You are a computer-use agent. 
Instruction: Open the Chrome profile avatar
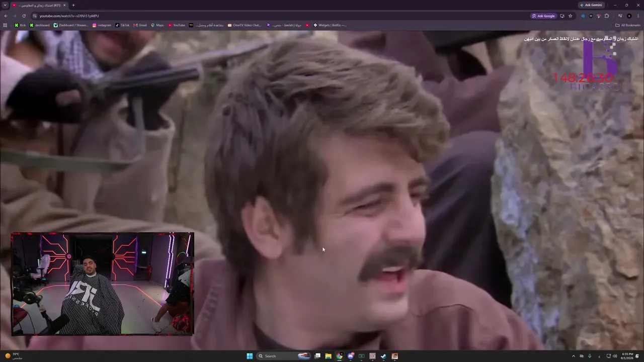pyautogui.click(x=629, y=16)
